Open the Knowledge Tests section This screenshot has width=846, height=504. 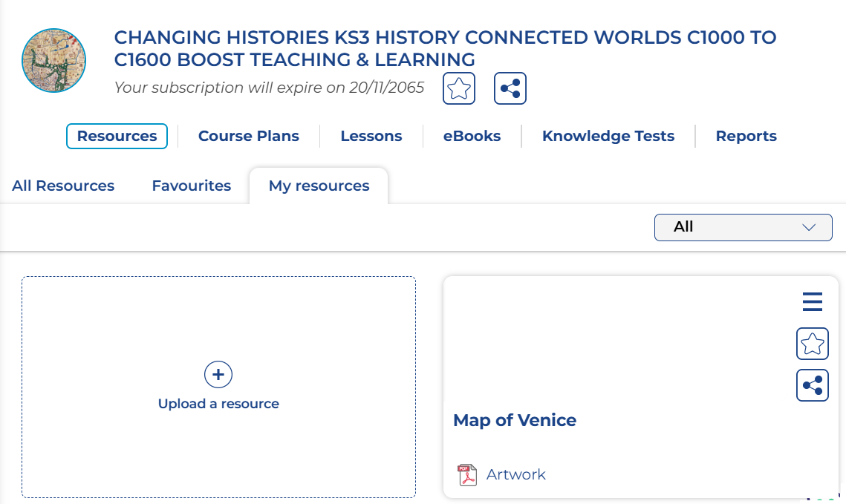coord(608,136)
